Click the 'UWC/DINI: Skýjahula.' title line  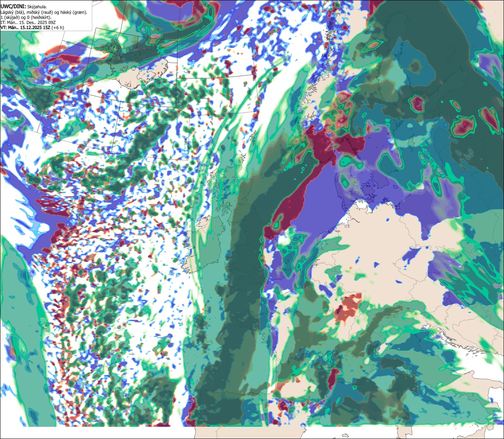pos(24,6)
